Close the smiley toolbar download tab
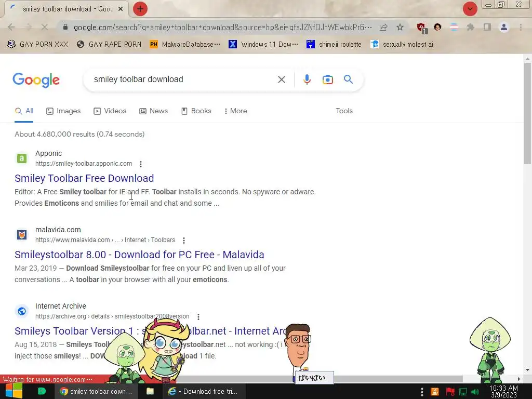This screenshot has height=399, width=532. point(121,9)
